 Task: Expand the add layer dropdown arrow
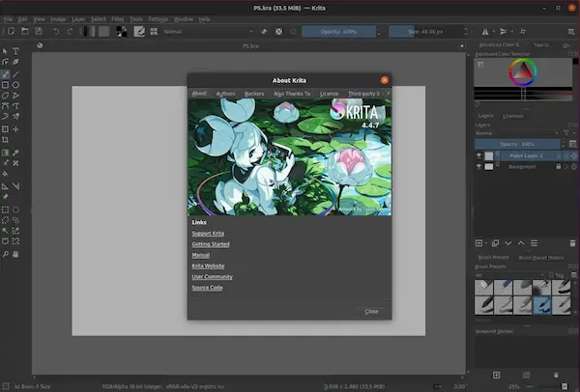486,243
